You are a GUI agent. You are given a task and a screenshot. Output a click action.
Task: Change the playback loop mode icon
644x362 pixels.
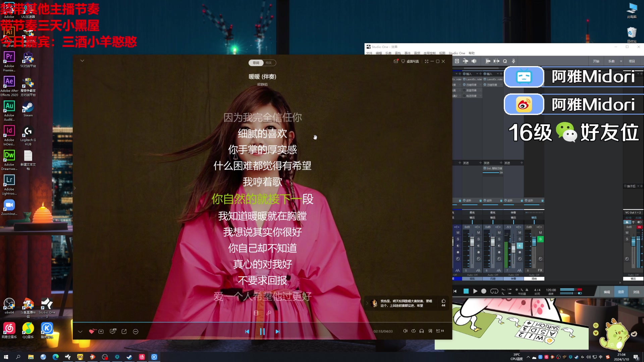click(414, 331)
